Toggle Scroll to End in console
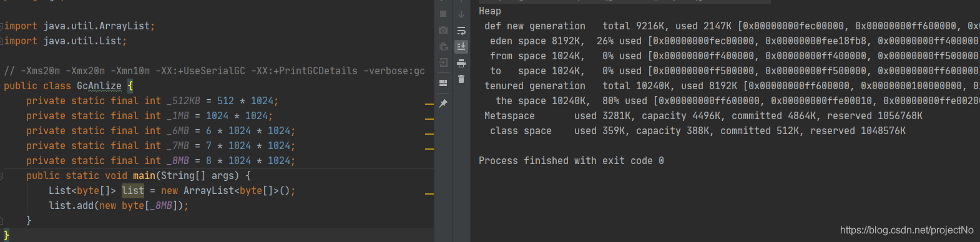This screenshot has width=980, height=242. (461, 46)
